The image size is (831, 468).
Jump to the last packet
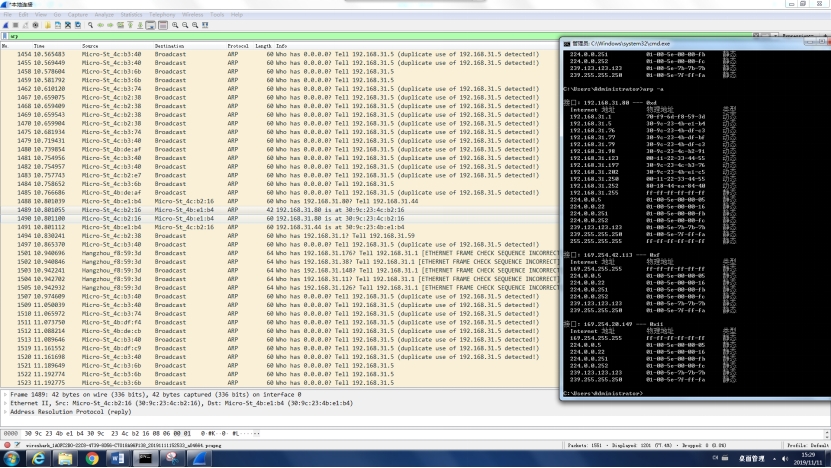point(140,25)
